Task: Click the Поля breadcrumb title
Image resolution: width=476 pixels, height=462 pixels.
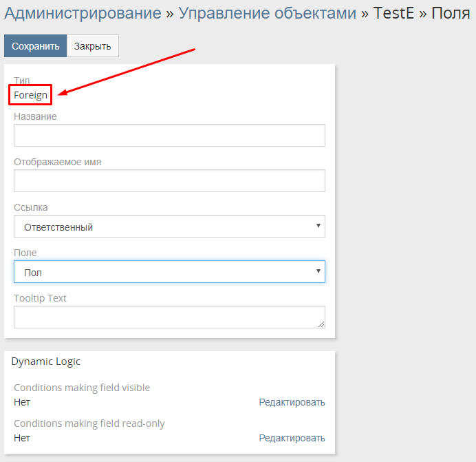Action: (451, 13)
